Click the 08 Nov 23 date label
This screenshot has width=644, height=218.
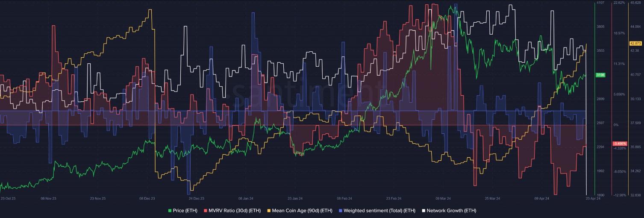coord(48,198)
